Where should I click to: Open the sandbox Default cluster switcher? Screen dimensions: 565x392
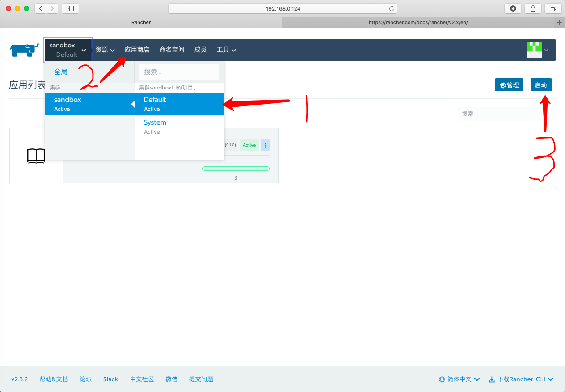tap(68, 50)
